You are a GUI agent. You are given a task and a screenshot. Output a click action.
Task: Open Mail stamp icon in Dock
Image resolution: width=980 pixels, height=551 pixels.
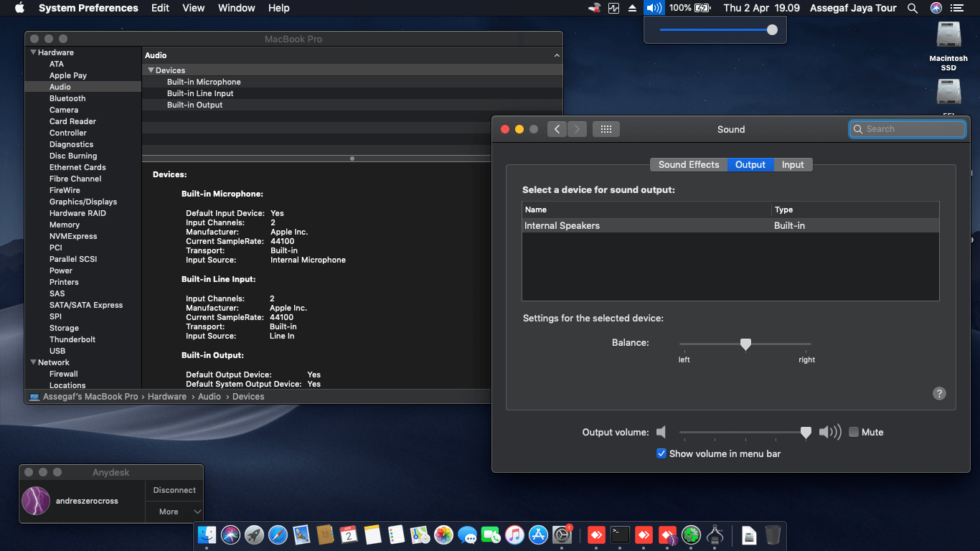tap(301, 534)
